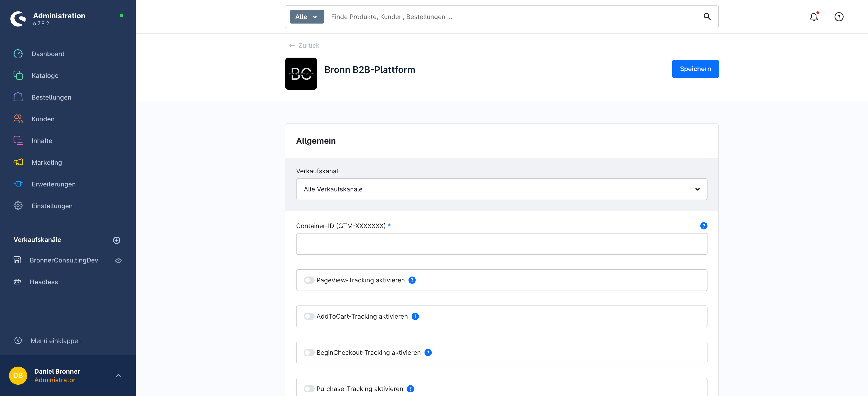Click the collapse menu arrow icon
The width and height of the screenshot is (868, 396).
coord(18,340)
